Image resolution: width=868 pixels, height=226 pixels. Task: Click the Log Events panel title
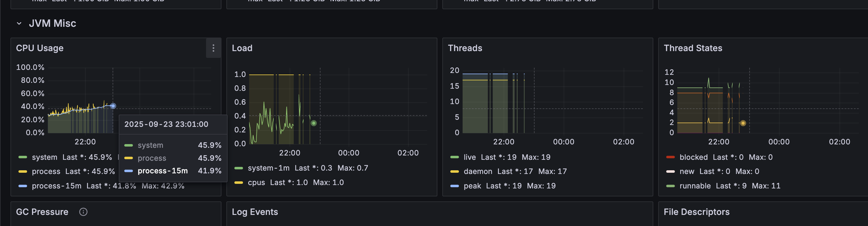[255, 212]
